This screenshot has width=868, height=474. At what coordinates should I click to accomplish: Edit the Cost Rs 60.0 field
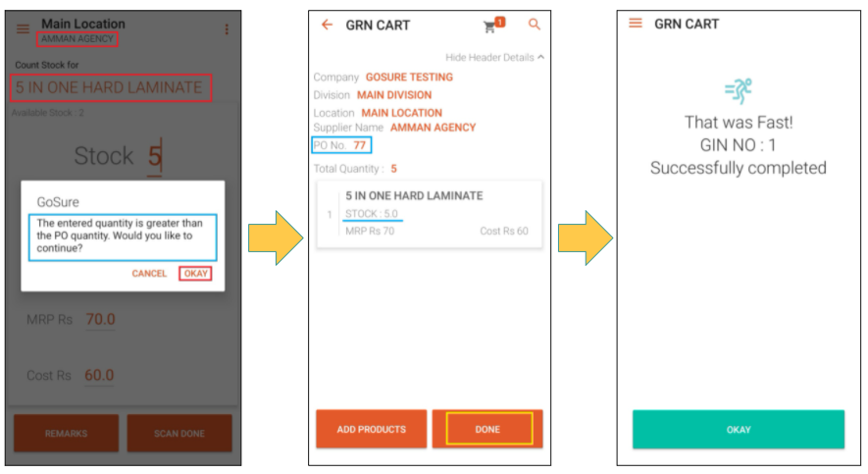(99, 376)
